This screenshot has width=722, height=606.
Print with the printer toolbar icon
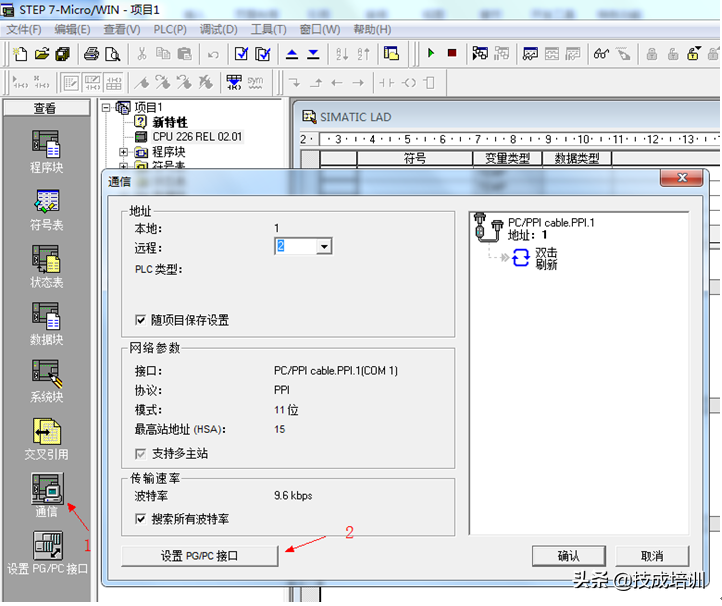[x=91, y=54]
